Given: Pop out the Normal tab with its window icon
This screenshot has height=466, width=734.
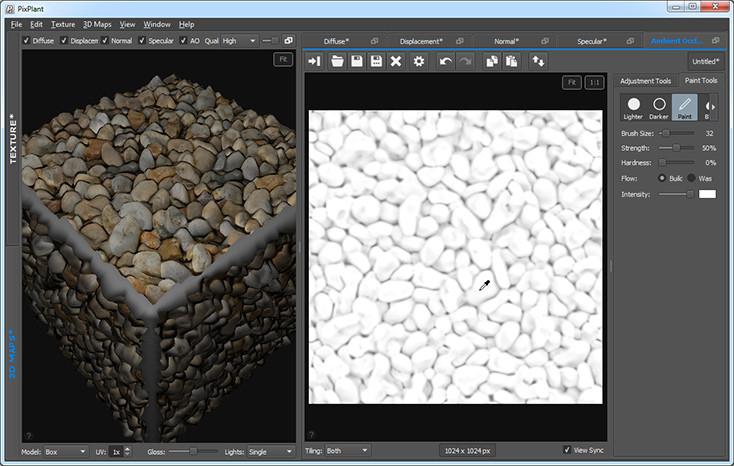Looking at the screenshot, I should [x=545, y=41].
